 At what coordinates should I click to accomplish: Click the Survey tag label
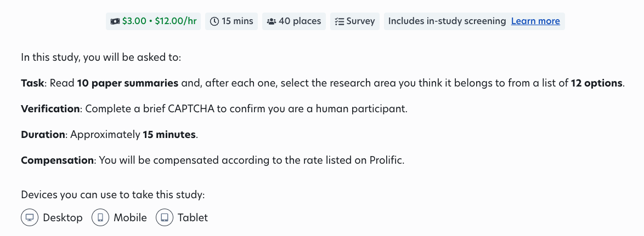[361, 21]
